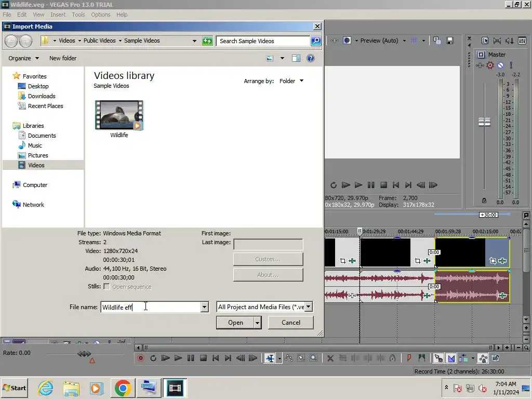This screenshot has height=399, width=532.
Task: Click the Record button in the timeline transport
Action: click(x=140, y=358)
